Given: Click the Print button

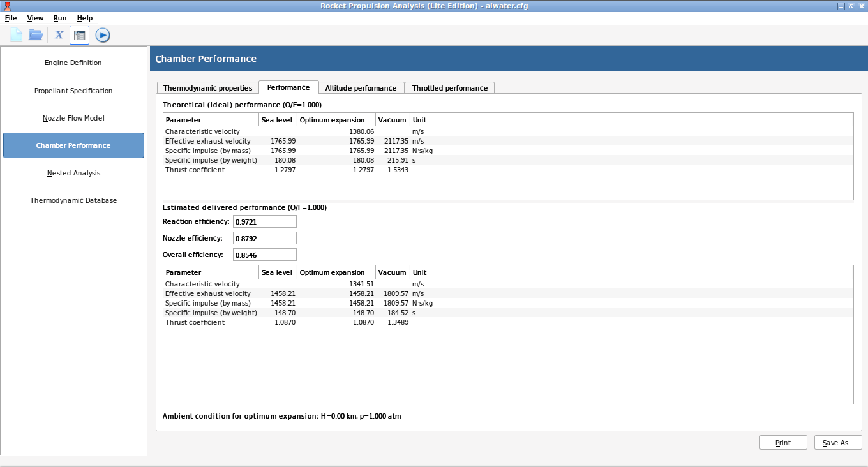Looking at the screenshot, I should pos(783,443).
